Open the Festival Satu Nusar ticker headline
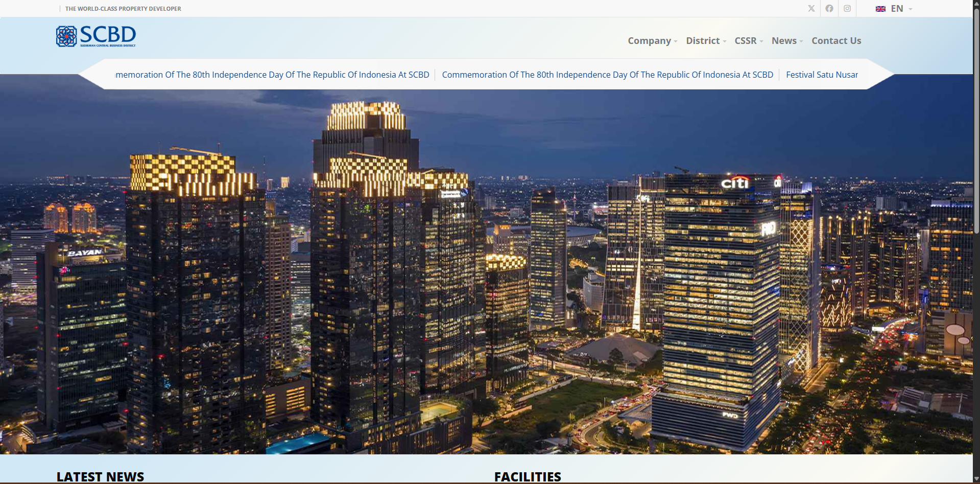The width and height of the screenshot is (980, 484). click(x=822, y=75)
